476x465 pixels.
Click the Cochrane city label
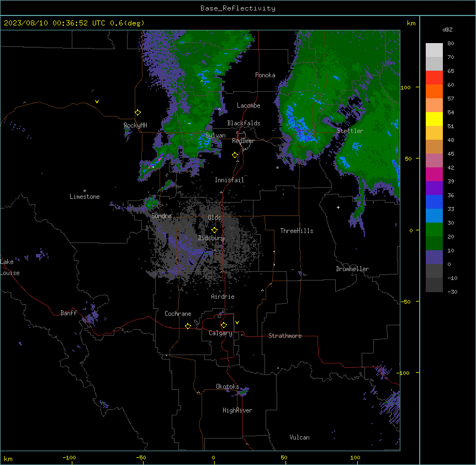click(178, 314)
